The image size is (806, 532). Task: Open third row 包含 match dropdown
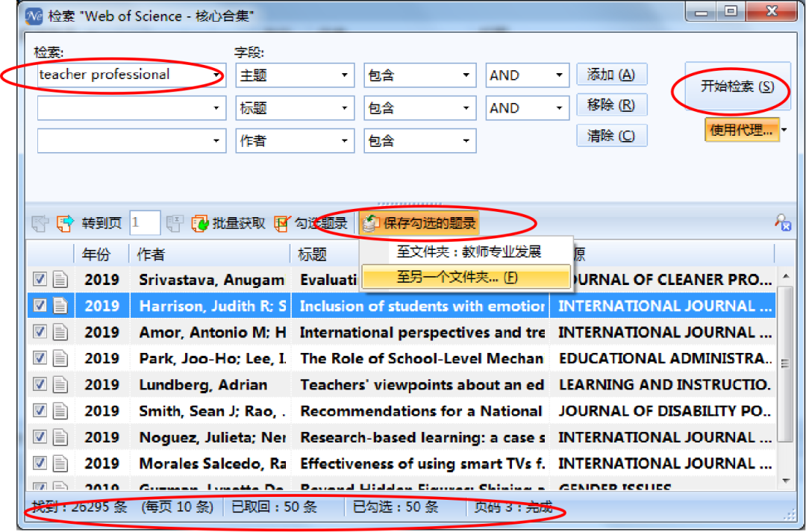pos(420,141)
